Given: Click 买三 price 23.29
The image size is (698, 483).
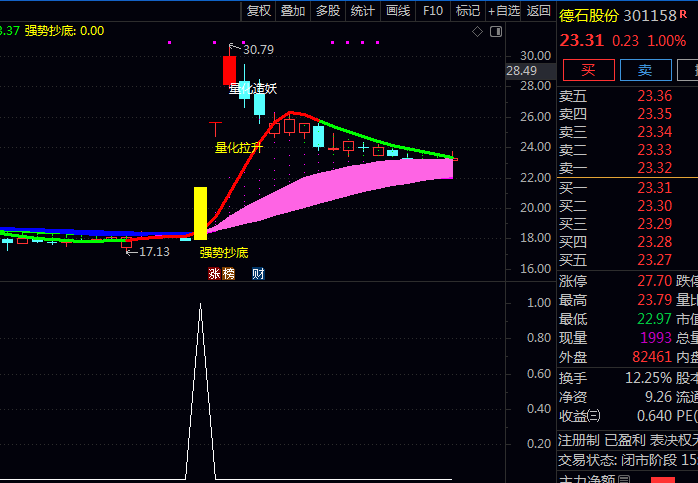Looking at the screenshot, I should coord(654,223).
